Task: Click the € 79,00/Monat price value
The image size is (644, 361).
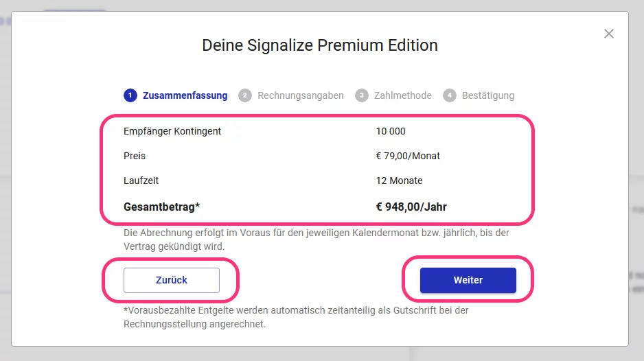Action: pos(408,156)
